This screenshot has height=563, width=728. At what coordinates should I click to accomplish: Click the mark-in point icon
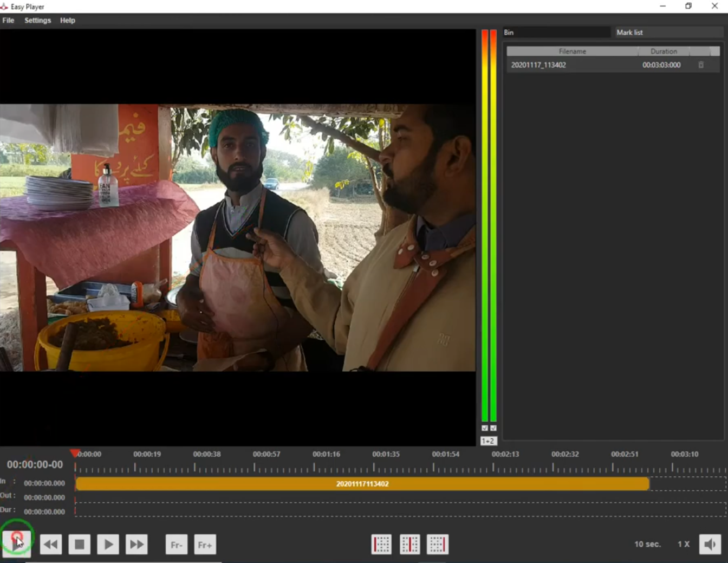tap(381, 544)
